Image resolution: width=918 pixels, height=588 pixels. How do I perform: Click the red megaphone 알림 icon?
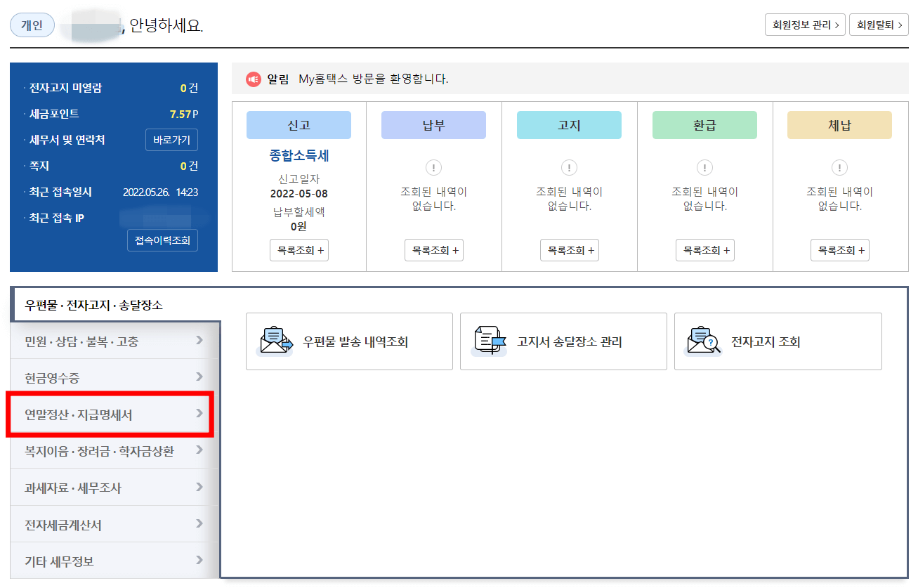tap(253, 79)
